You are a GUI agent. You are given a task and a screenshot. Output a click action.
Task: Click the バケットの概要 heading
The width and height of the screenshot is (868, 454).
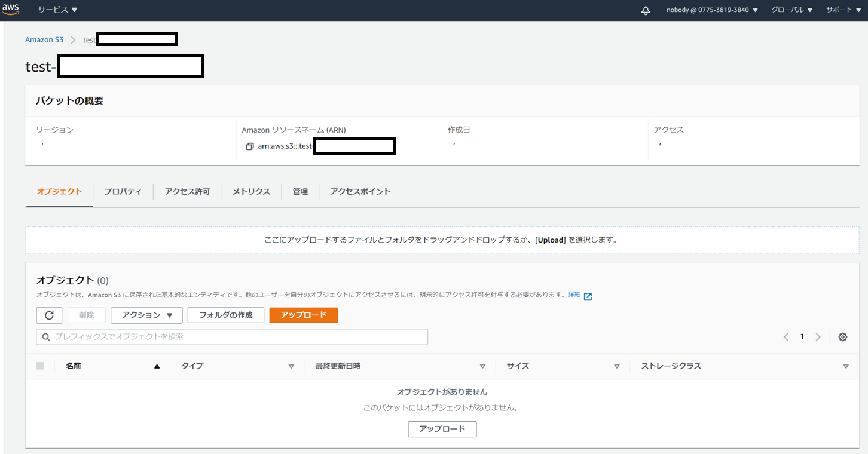tap(69, 101)
